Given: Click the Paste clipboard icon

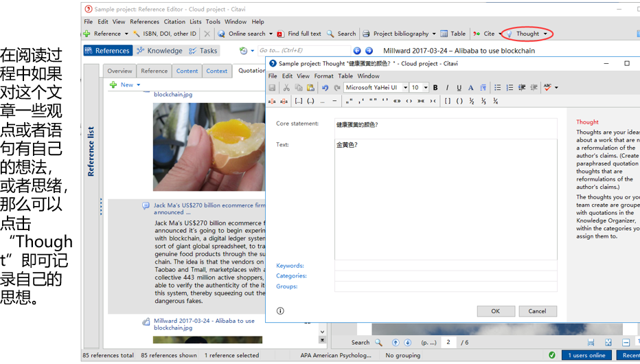Looking at the screenshot, I should tap(310, 87).
